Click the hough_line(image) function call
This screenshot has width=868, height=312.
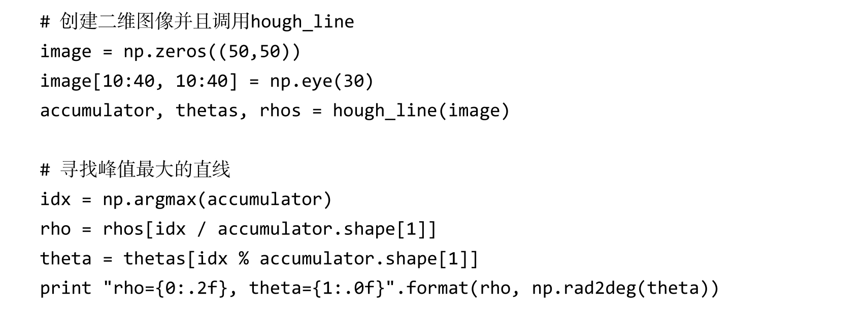tap(421, 111)
